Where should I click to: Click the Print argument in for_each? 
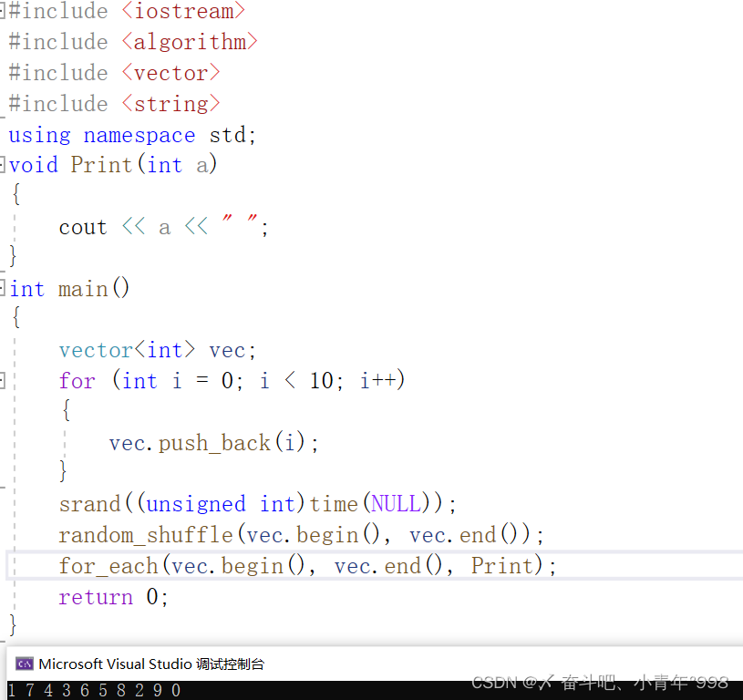pyautogui.click(x=501, y=565)
